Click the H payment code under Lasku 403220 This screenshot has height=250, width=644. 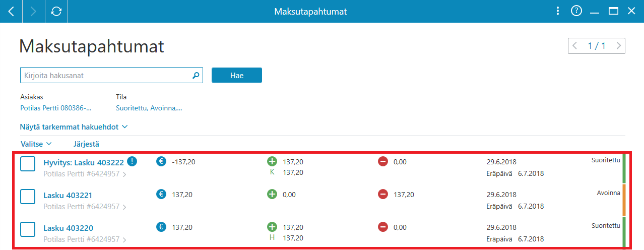[x=273, y=237]
